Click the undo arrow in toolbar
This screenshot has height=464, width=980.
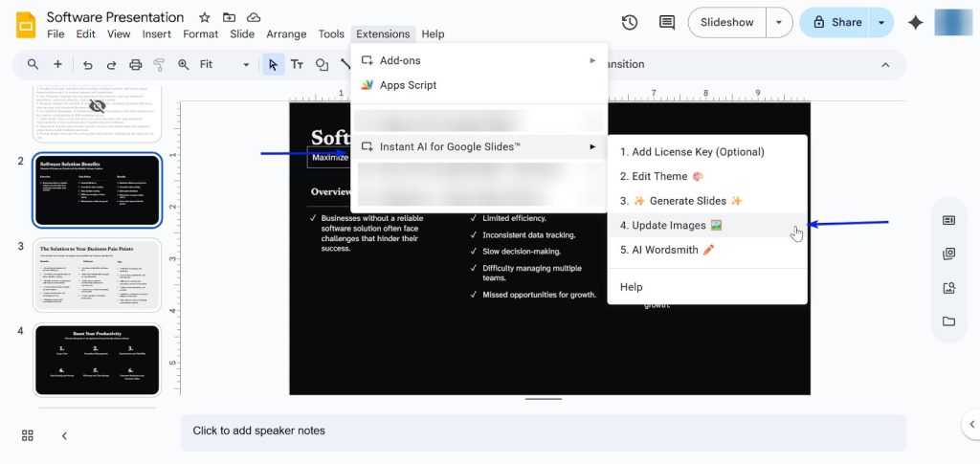(88, 65)
